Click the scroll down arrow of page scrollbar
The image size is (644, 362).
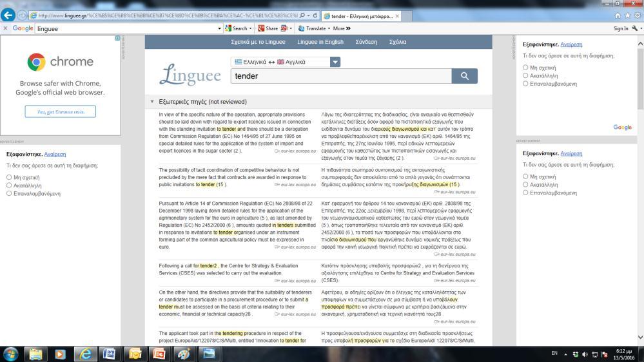coord(640,338)
